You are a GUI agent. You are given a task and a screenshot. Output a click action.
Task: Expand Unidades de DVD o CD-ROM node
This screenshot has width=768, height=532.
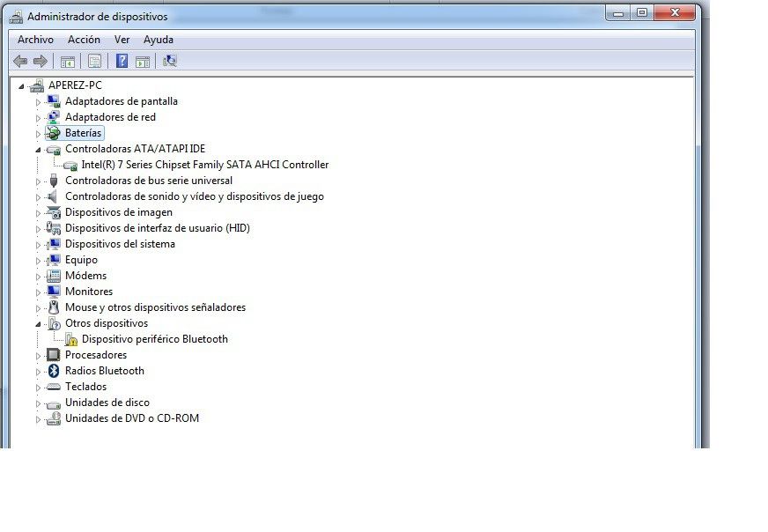38,419
